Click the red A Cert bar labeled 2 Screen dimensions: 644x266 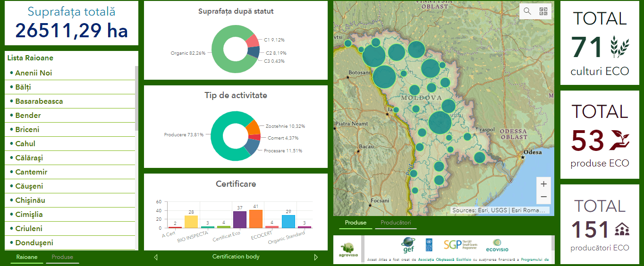[x=175, y=227]
